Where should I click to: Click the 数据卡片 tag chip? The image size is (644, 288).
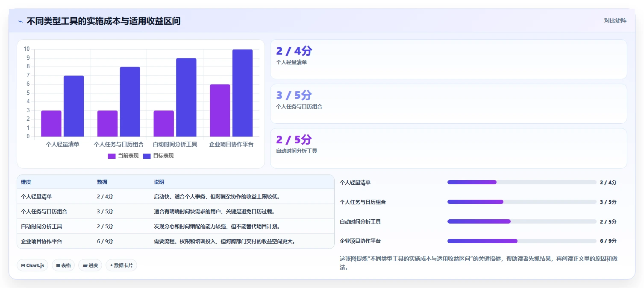pyautogui.click(x=121, y=265)
